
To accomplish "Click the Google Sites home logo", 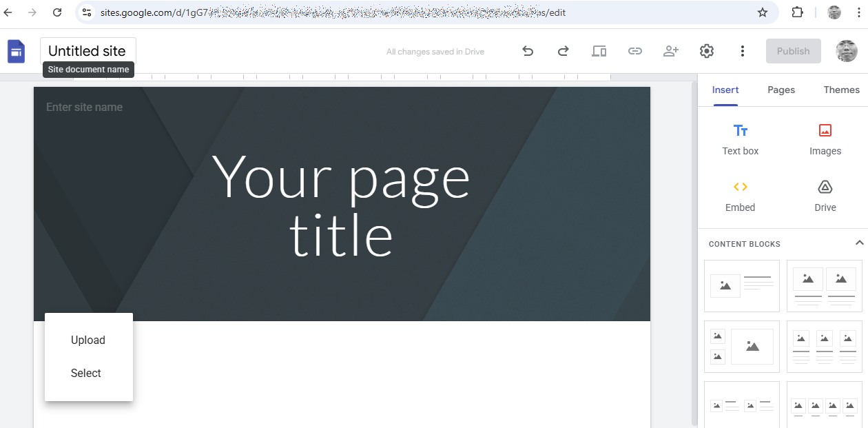I will point(17,51).
